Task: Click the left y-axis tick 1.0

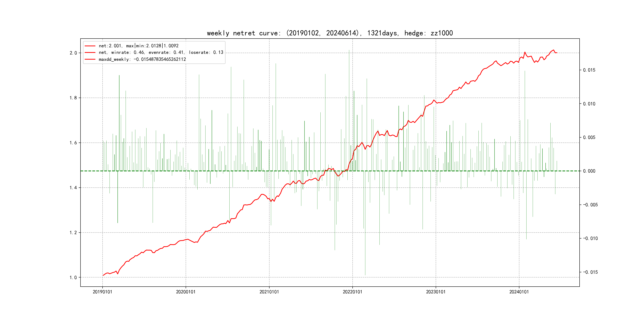Action: [x=73, y=277]
